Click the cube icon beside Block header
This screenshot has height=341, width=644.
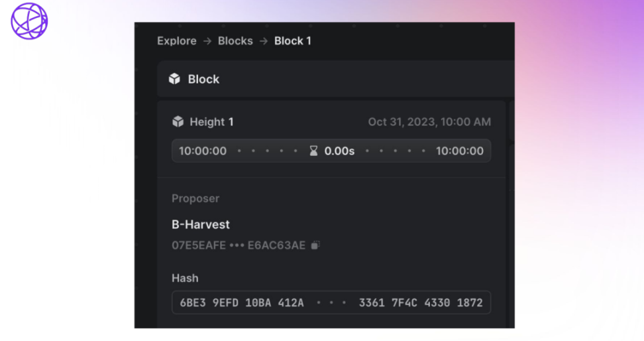tap(174, 79)
